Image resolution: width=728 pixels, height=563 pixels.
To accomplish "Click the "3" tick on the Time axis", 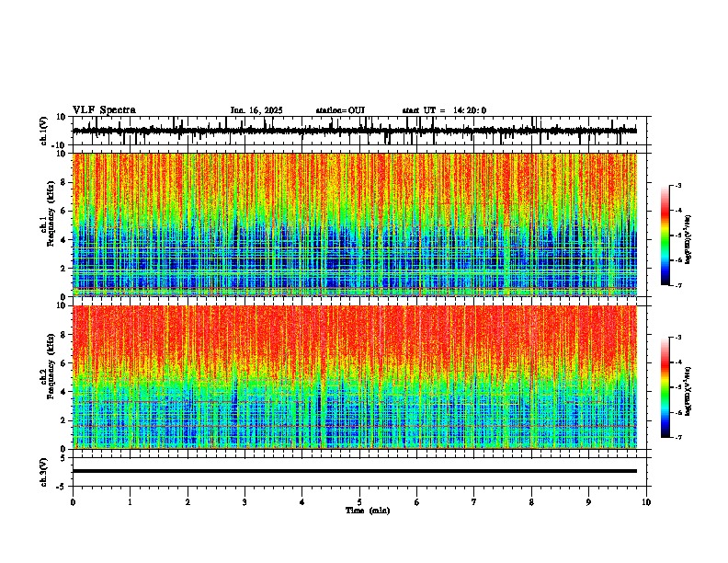I will click(x=245, y=502).
